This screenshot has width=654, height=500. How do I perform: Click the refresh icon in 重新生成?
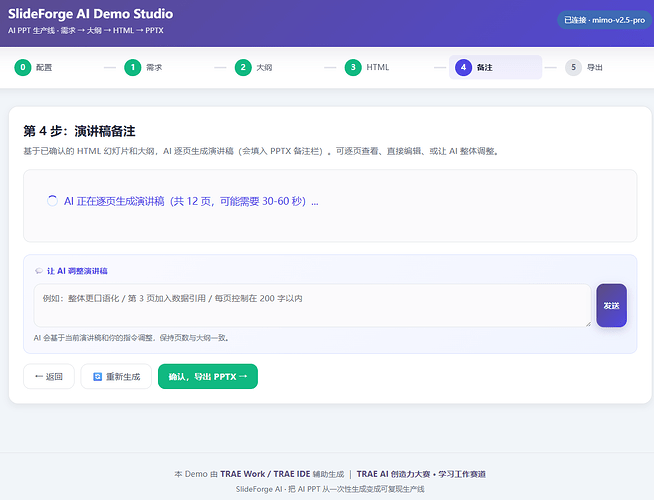97,377
